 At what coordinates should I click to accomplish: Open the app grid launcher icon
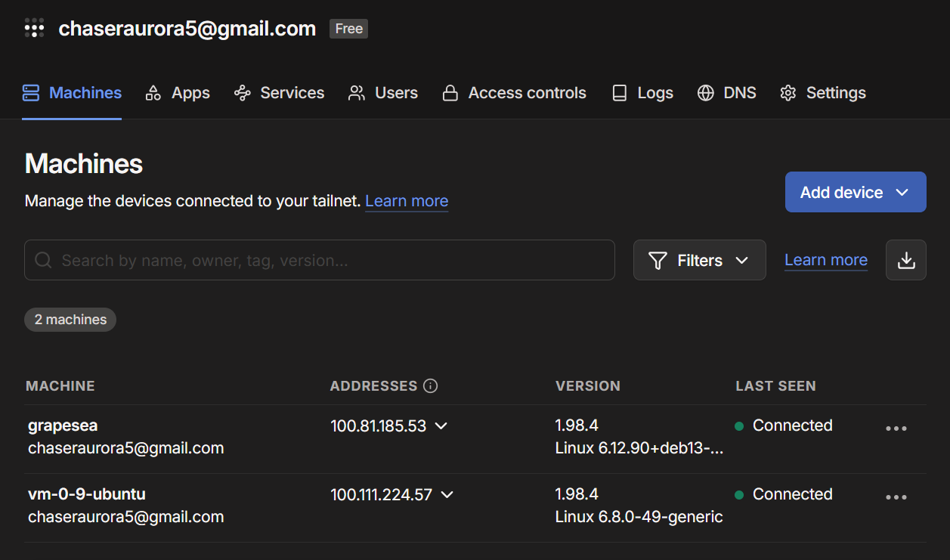(x=35, y=29)
